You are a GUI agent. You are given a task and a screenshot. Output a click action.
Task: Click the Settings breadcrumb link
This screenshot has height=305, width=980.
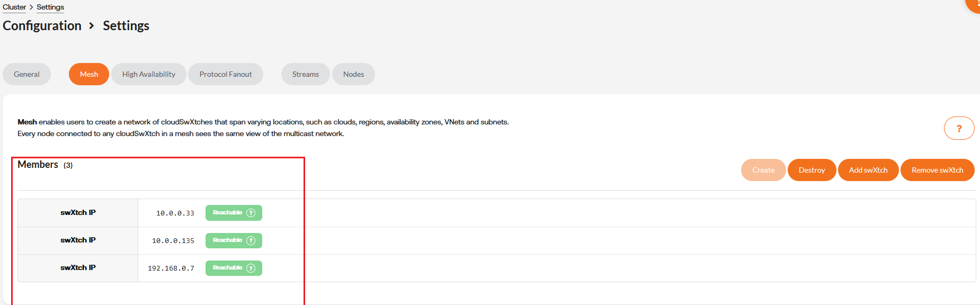[50, 7]
